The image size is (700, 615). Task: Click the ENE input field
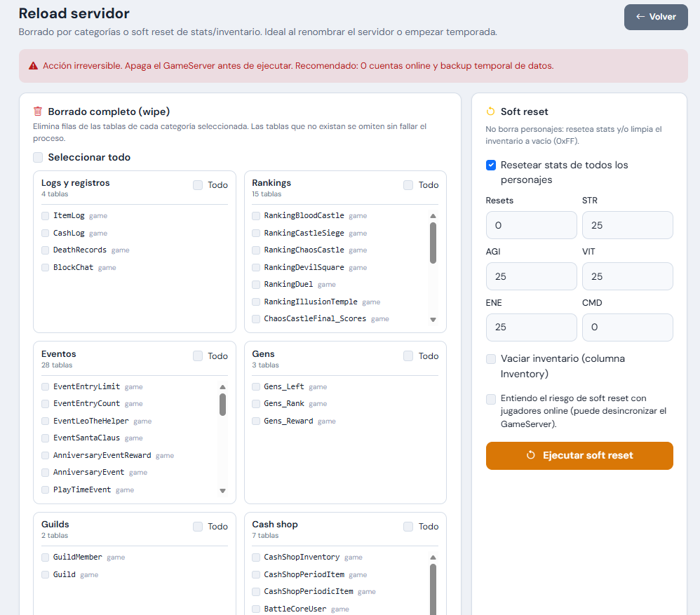pyautogui.click(x=531, y=327)
